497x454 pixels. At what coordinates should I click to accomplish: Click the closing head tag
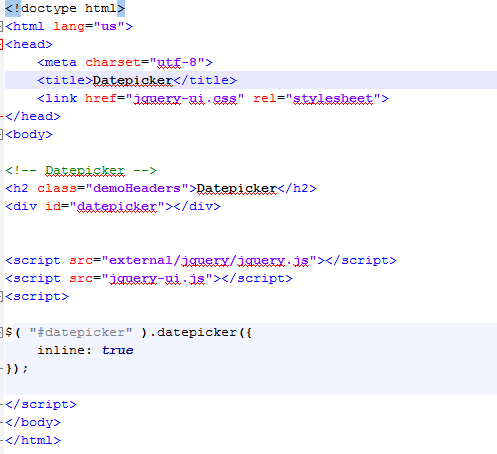tap(33, 116)
